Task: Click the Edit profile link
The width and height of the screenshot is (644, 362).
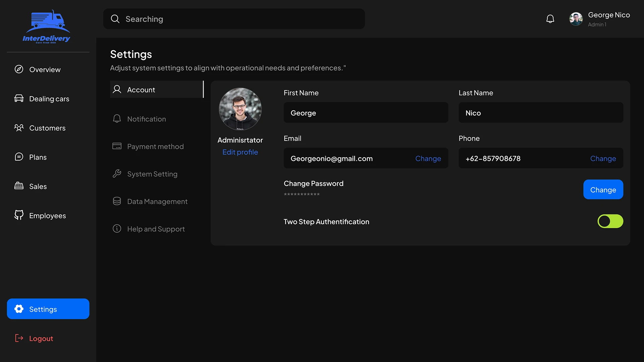Action: tap(240, 152)
